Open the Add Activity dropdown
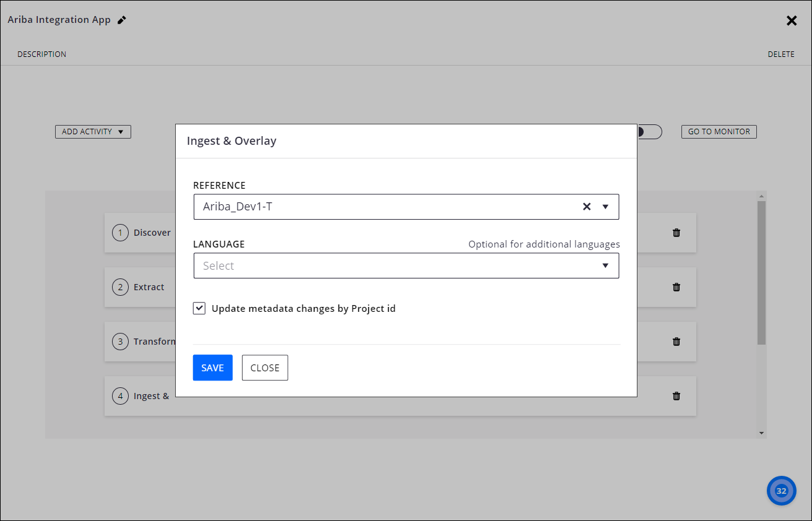The height and width of the screenshot is (521, 812). (x=93, y=132)
